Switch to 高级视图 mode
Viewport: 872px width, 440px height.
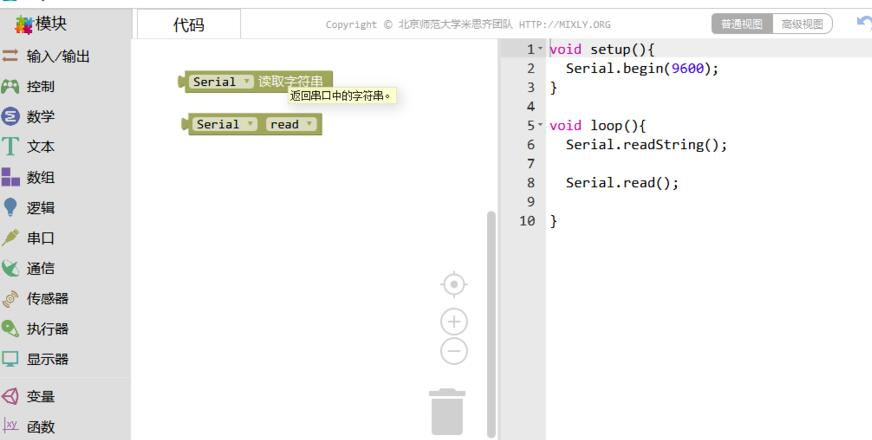(x=802, y=24)
